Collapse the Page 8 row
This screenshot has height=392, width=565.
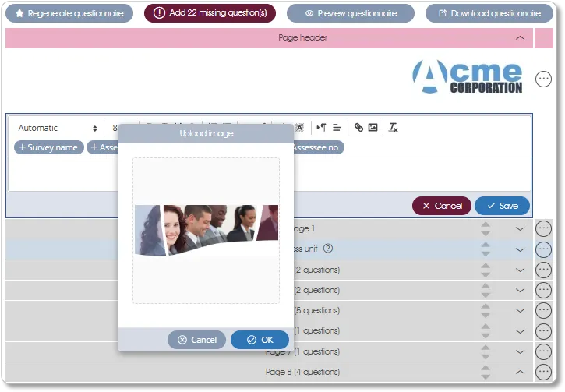520,373
